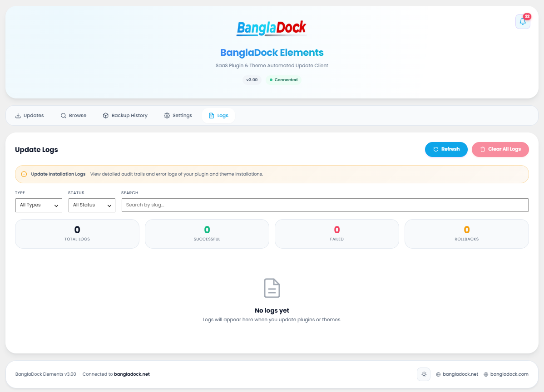The image size is (544, 392).
Task: Open the bangladock.net footer link
Action: point(457,374)
